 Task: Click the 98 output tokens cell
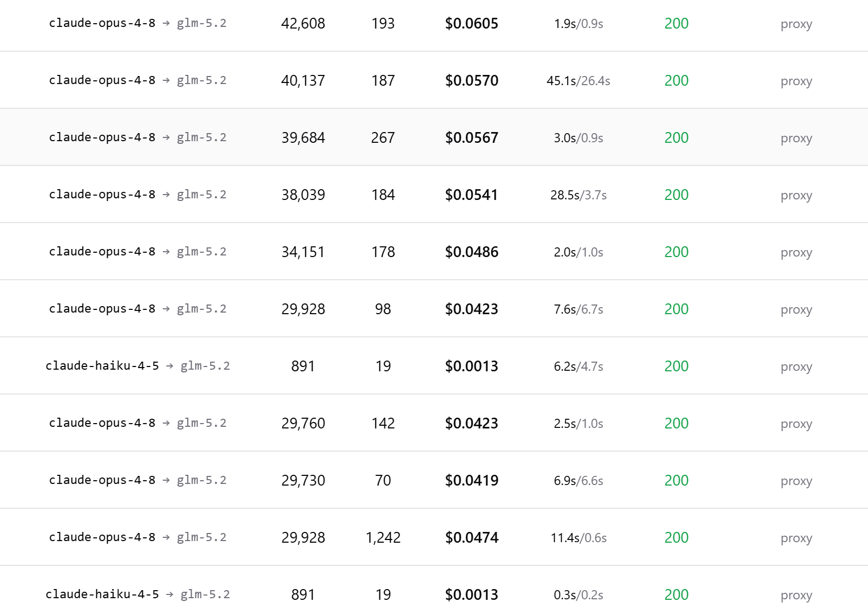coord(383,309)
